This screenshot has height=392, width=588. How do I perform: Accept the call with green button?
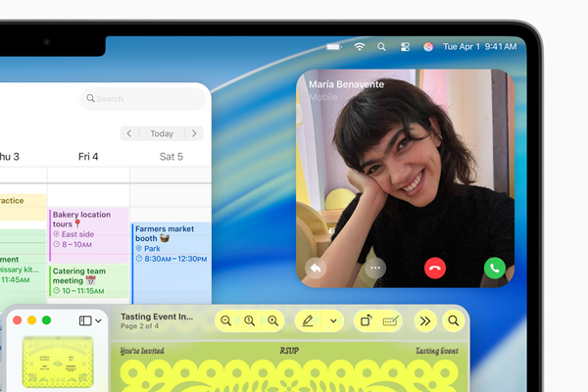(x=494, y=268)
